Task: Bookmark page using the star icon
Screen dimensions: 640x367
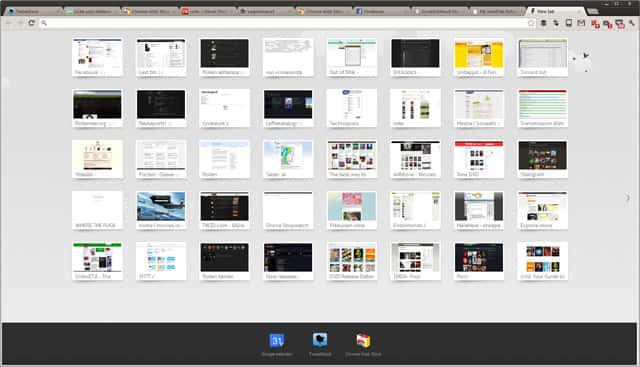Action: (531, 23)
